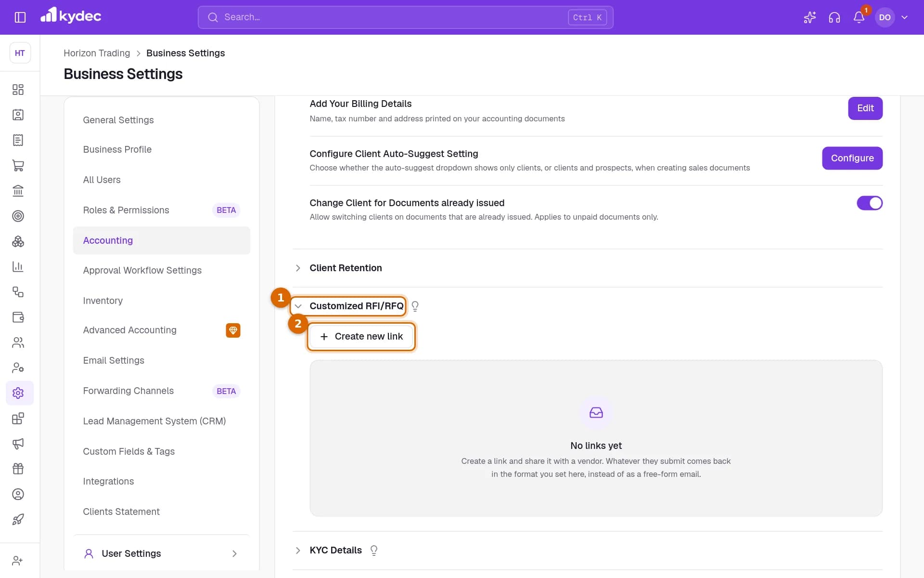Toggle Change Client for Documents already issued
Viewport: 924px width, 578px height.
click(869, 203)
